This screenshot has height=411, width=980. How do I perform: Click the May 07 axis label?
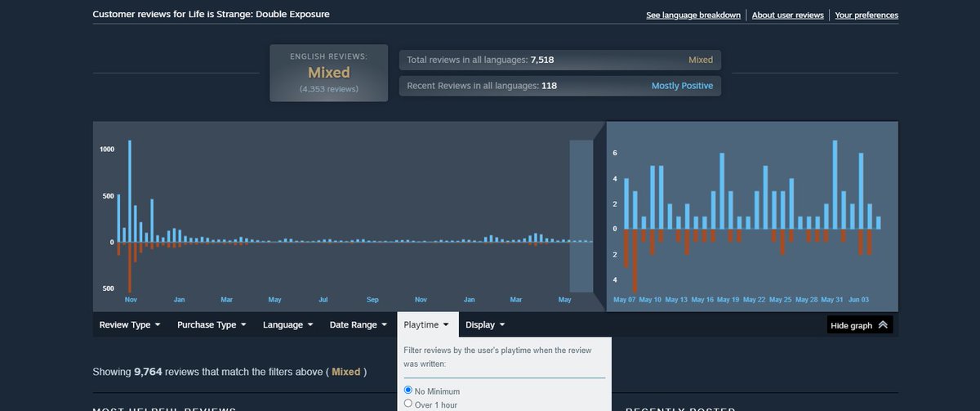click(x=624, y=300)
